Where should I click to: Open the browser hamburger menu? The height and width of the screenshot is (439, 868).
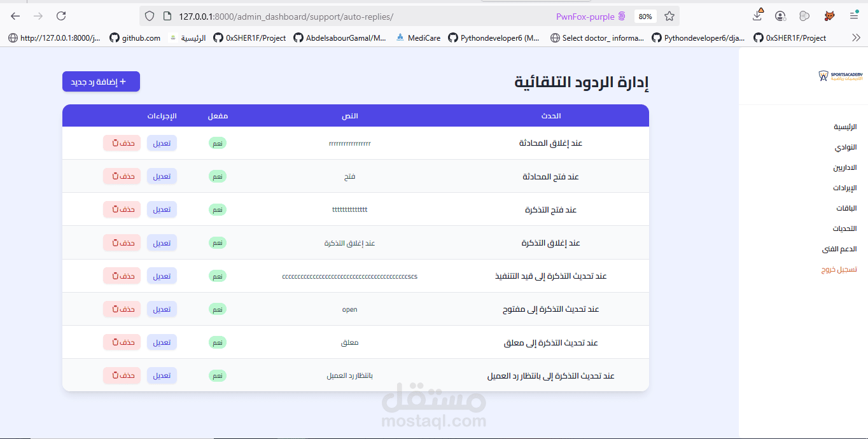854,16
